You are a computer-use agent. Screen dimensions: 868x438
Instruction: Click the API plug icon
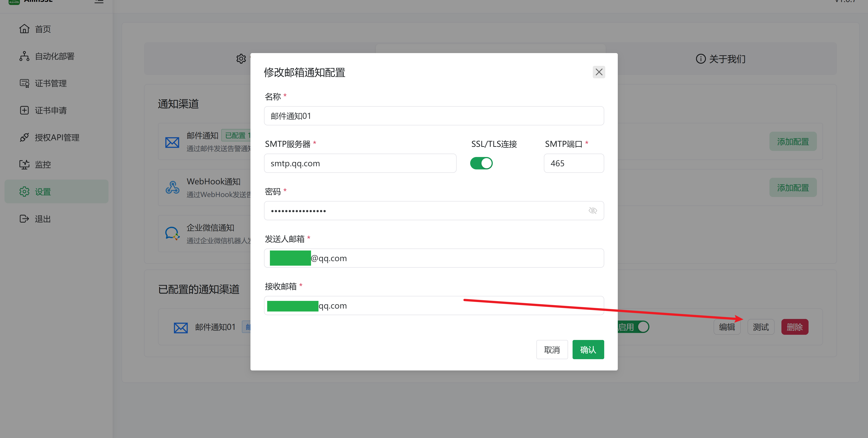point(24,137)
